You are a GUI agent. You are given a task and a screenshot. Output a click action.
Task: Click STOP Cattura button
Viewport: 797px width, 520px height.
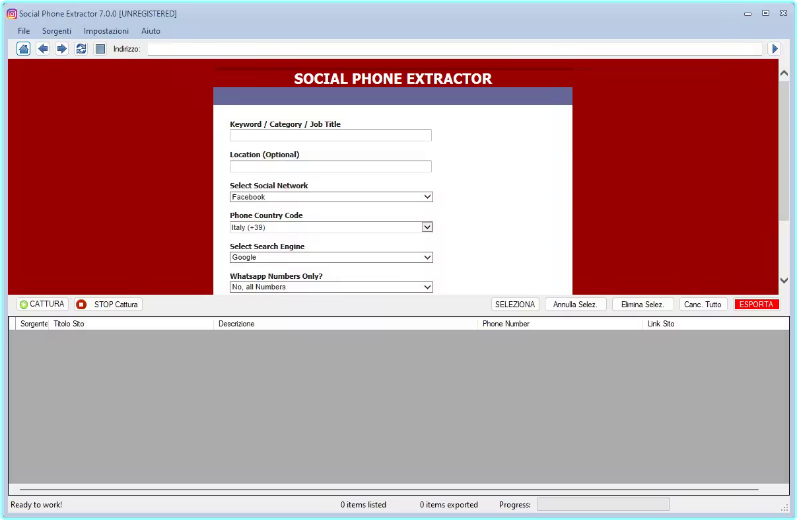point(108,304)
